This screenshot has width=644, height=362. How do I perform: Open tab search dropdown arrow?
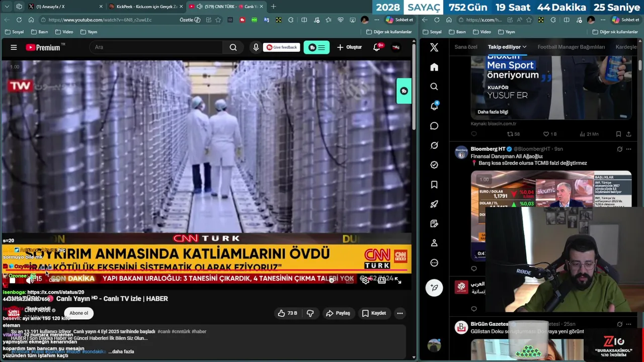pyautogui.click(x=7, y=7)
